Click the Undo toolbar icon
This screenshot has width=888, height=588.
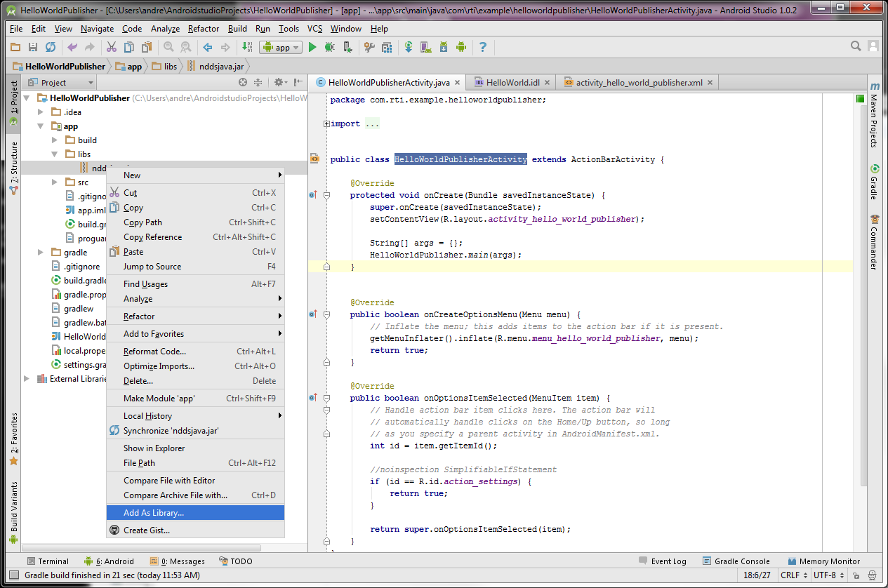[x=72, y=47]
